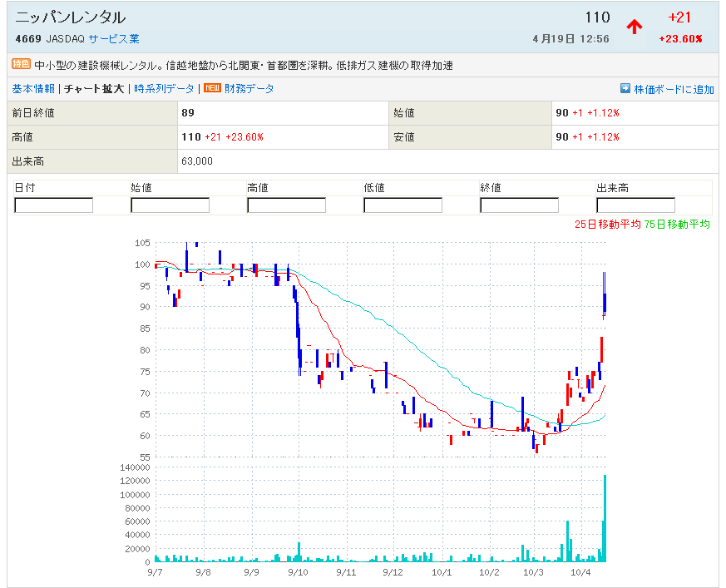Click the 10/1 date label on chart axis
Viewport: 726px width, 588px height.
(x=442, y=572)
